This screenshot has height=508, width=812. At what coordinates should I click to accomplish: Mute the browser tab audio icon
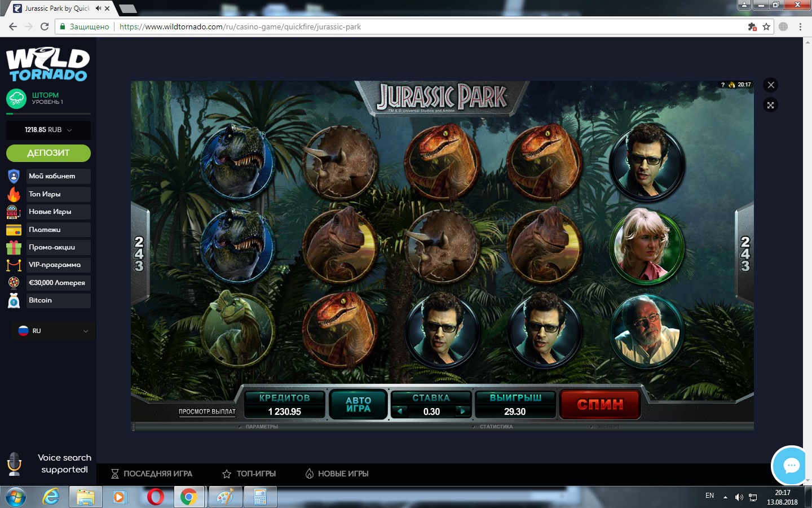[x=98, y=8]
